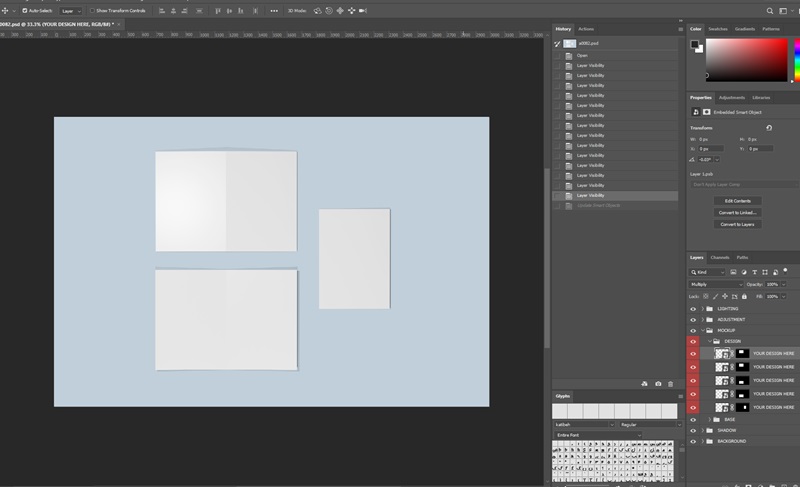Create new snapshot with camera icon

click(658, 384)
